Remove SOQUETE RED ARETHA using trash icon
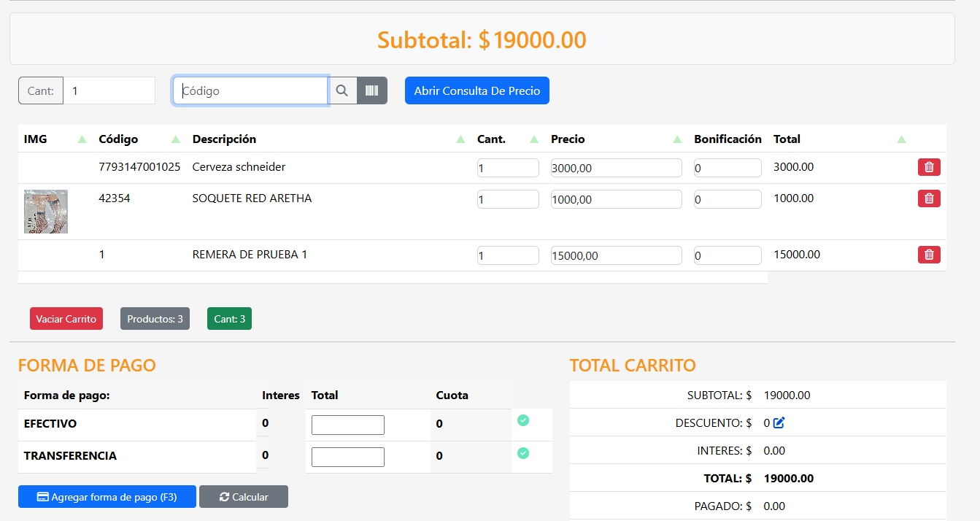The image size is (980, 521). (x=929, y=198)
